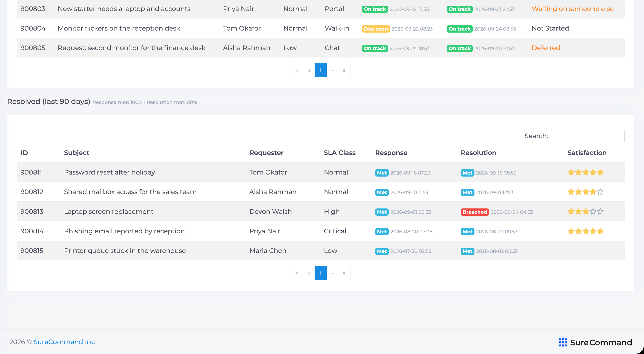Screen dimensions: 644x354
Task: Open 'Shared mailbox access for the sales team'
Action: pyautogui.click(x=130, y=192)
